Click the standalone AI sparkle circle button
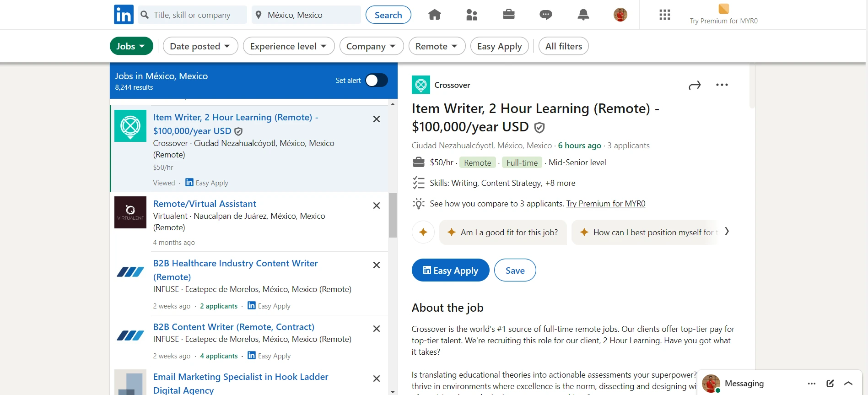Screen dimensions: 868x395 (x=423, y=232)
